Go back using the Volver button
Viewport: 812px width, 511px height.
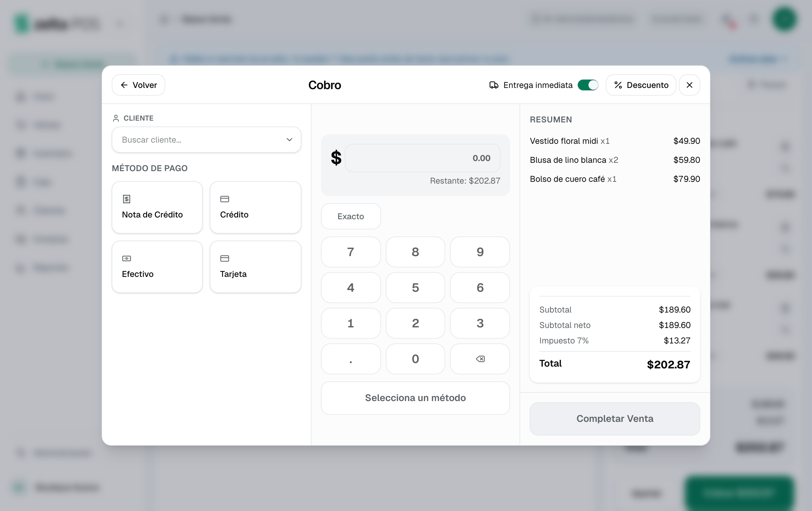tap(138, 85)
